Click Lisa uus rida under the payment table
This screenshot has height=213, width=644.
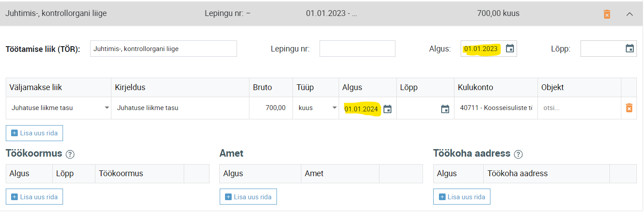coord(35,133)
